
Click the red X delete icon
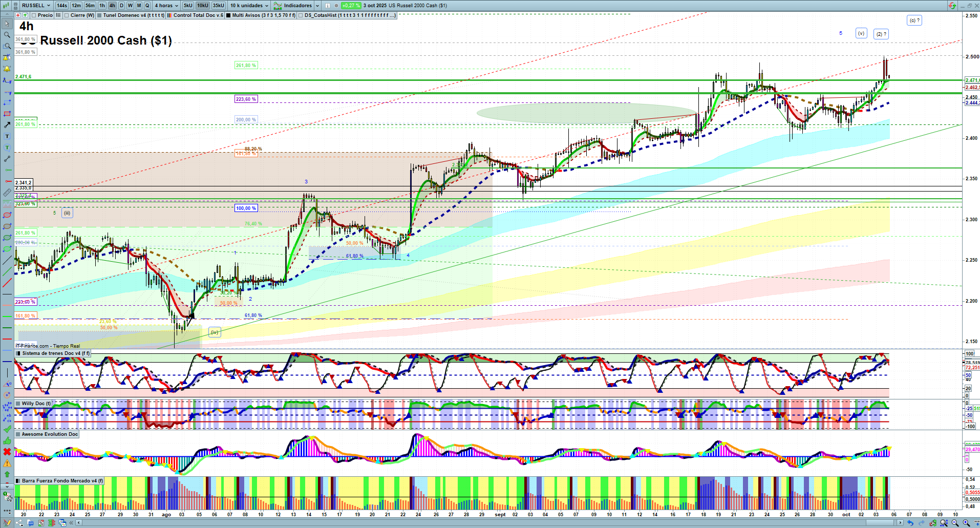7,452
